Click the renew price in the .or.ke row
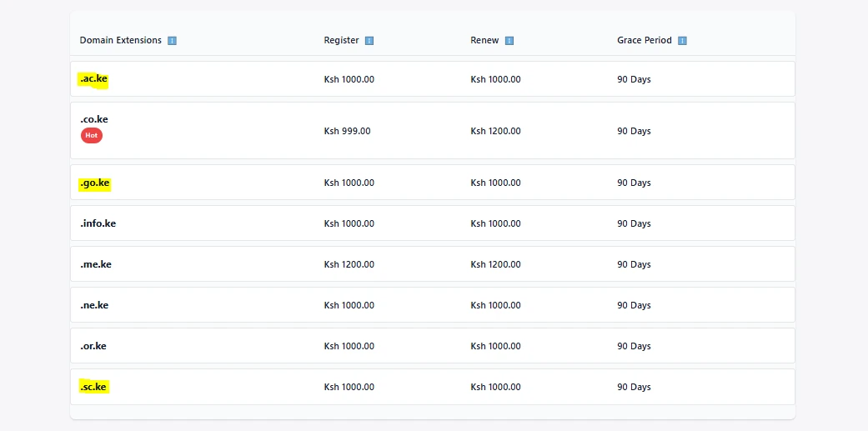Screen dimensions: 868x431 [495, 346]
